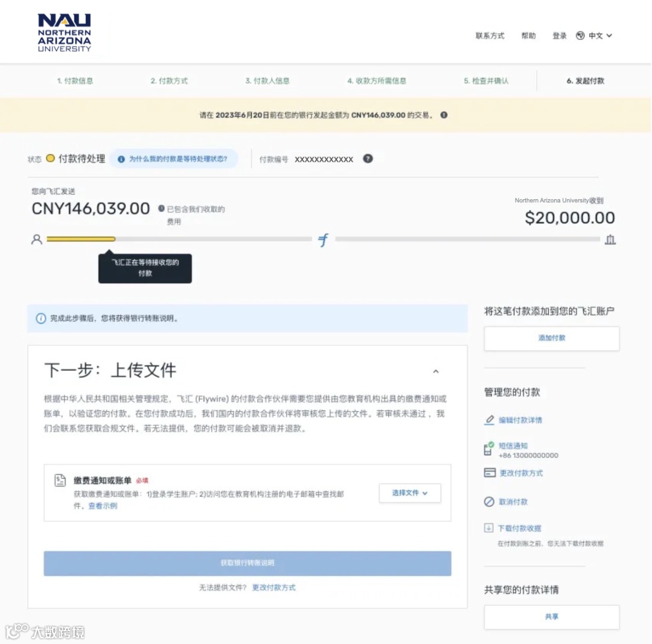Viewport: 652px width, 644px height.
Task: Click the 更改付款方式 link below blue button
Action: point(273,587)
